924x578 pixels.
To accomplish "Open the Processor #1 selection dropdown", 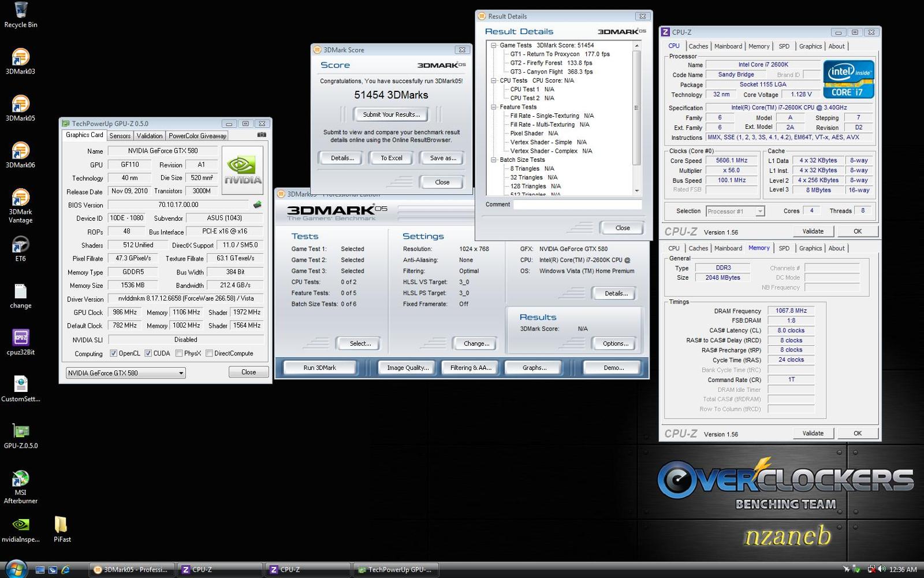I will 735,211.
